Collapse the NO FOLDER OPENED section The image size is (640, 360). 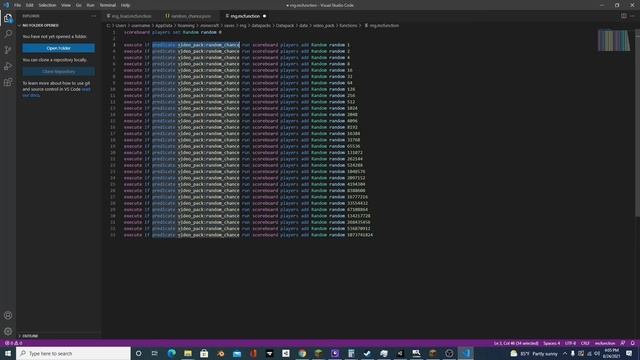(40, 25)
